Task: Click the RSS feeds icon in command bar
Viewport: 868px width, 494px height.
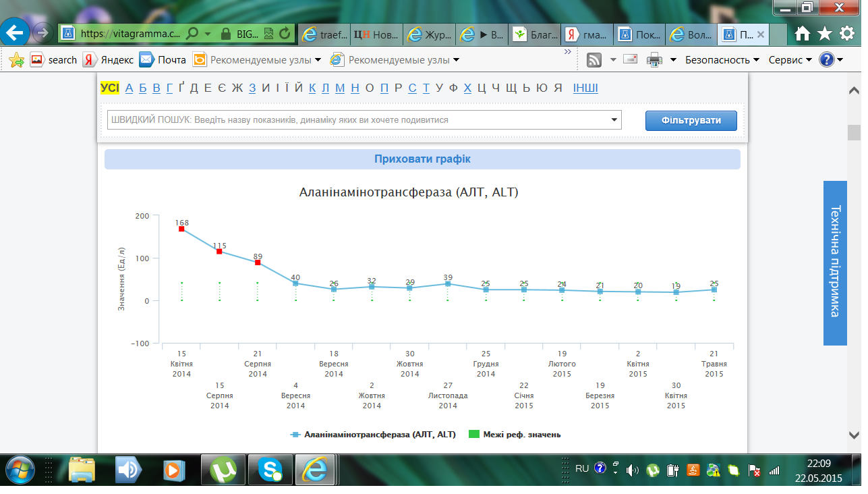Action: click(594, 60)
